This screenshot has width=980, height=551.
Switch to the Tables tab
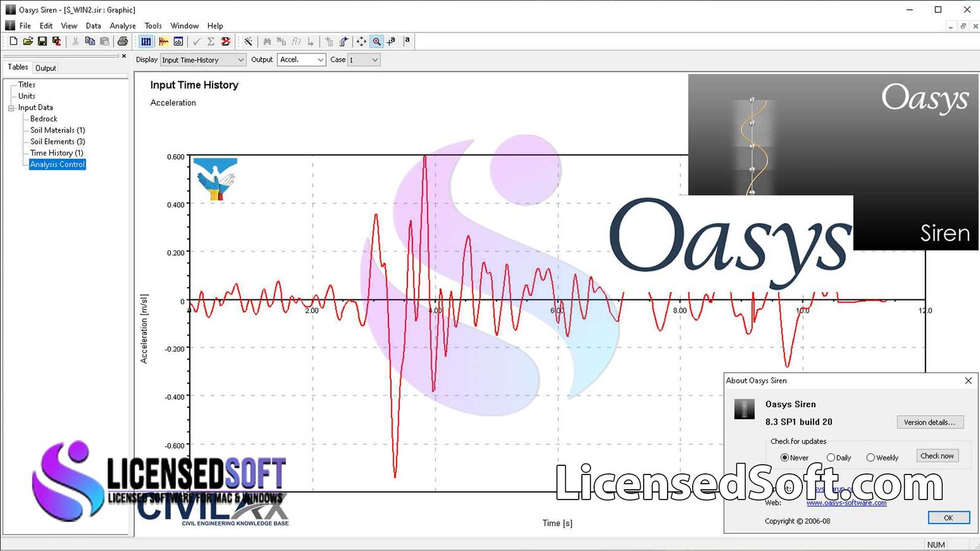[18, 67]
